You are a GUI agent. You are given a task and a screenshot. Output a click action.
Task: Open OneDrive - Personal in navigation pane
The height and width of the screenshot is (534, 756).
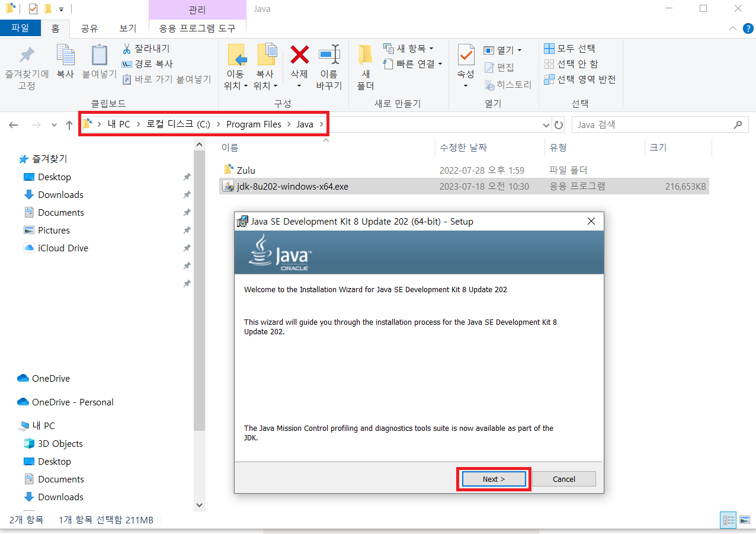click(72, 402)
